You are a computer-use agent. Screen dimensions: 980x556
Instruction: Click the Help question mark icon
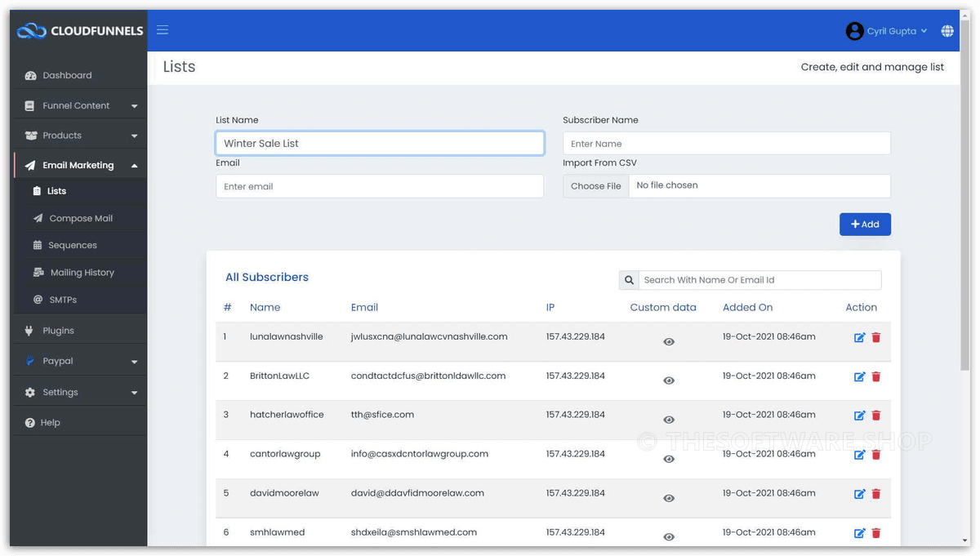[30, 423]
